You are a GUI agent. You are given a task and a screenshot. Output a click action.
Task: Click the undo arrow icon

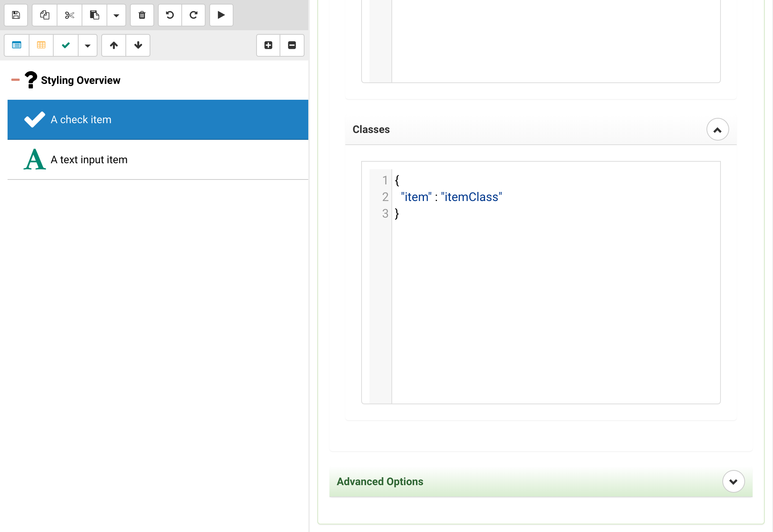point(170,15)
